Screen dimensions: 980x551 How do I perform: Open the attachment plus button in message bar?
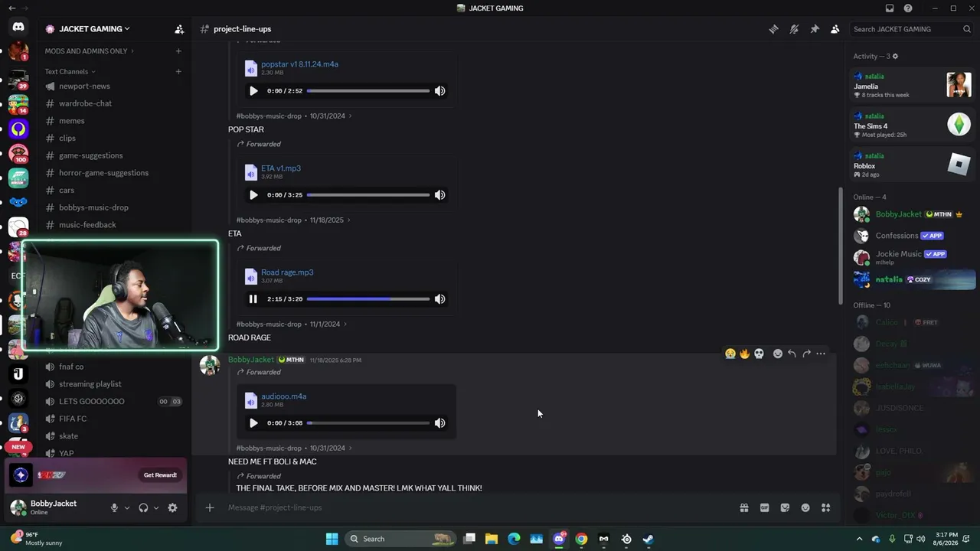tap(209, 507)
